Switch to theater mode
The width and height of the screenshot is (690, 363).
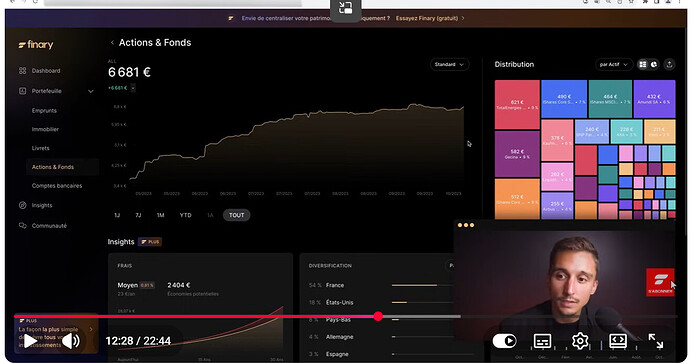tap(618, 341)
